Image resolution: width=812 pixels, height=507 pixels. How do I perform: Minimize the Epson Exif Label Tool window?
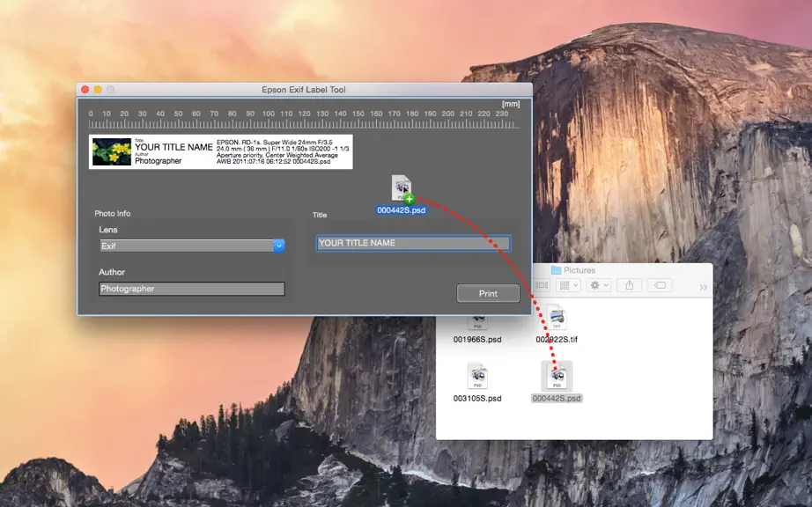pos(98,90)
